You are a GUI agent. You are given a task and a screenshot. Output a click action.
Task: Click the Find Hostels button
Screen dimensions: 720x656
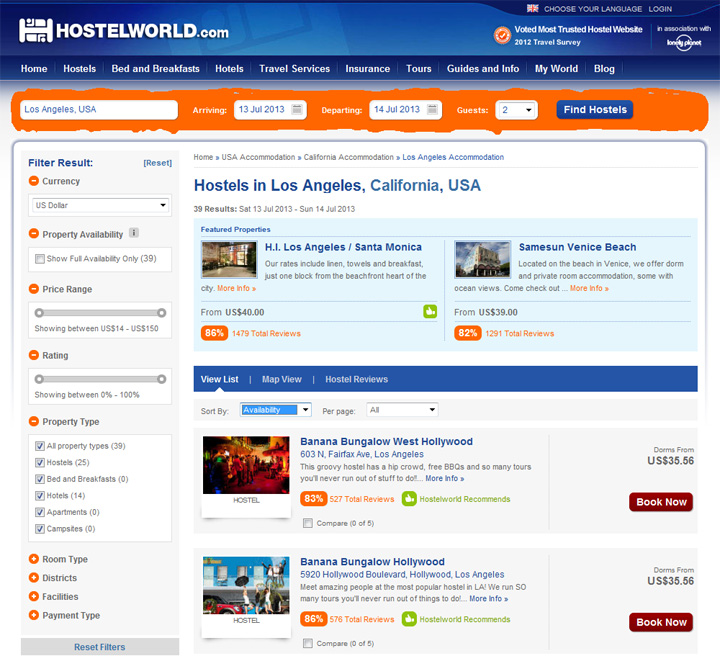595,109
